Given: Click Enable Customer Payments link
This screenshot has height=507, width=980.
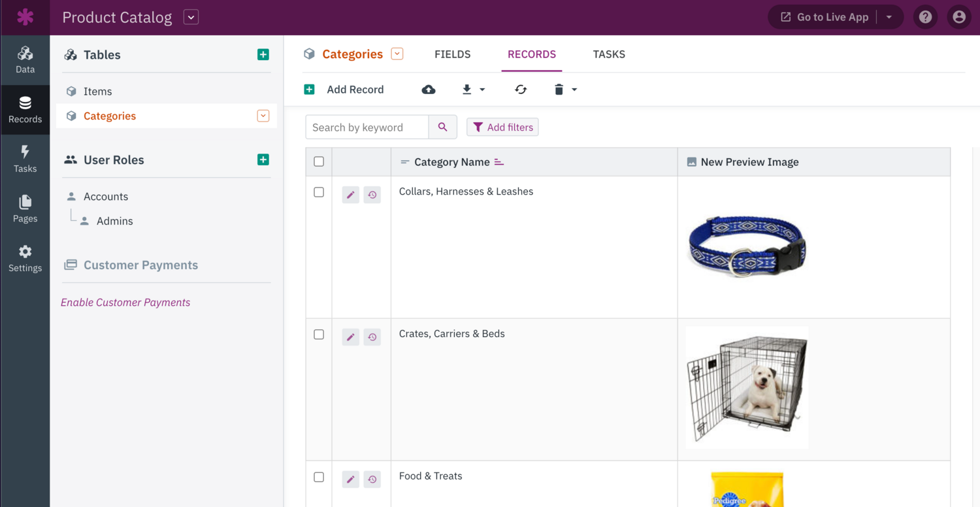Looking at the screenshot, I should pos(125,303).
